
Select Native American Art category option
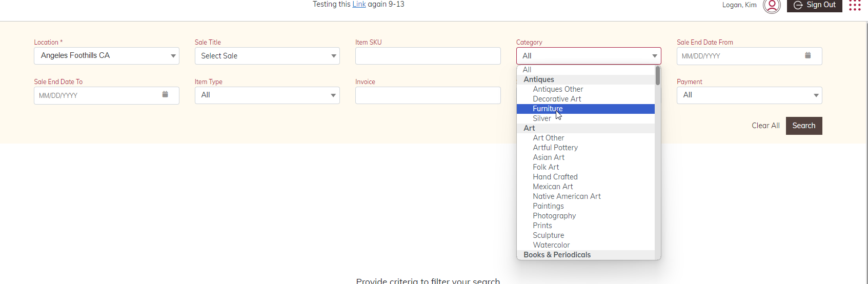[567, 196]
